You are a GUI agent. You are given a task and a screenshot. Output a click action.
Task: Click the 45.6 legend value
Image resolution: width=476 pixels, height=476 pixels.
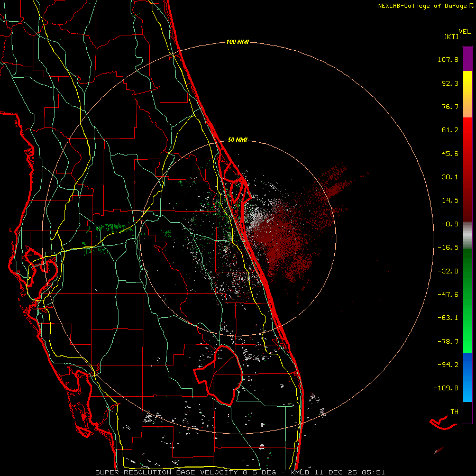(x=450, y=153)
